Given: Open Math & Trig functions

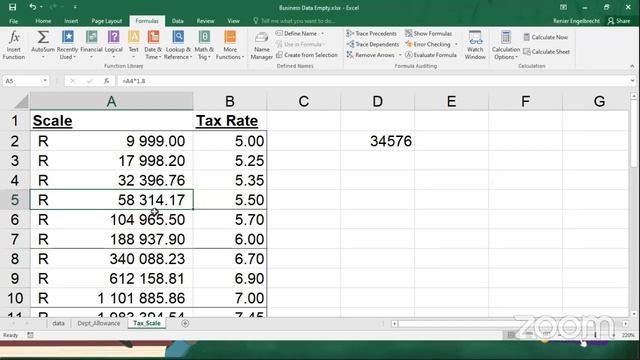Looking at the screenshot, I should [204, 45].
